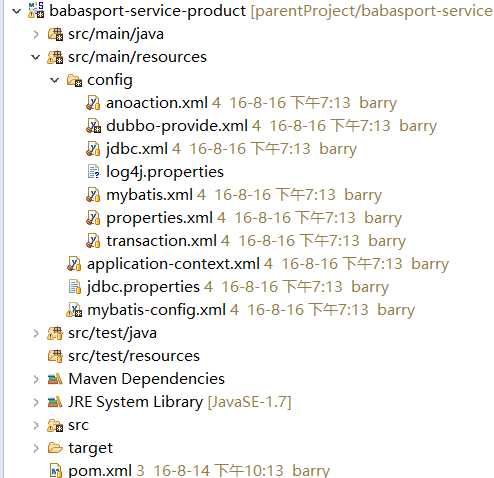Viewport: 494px width, 478px height.
Task: Click the config package folder icon
Action: click(x=74, y=80)
